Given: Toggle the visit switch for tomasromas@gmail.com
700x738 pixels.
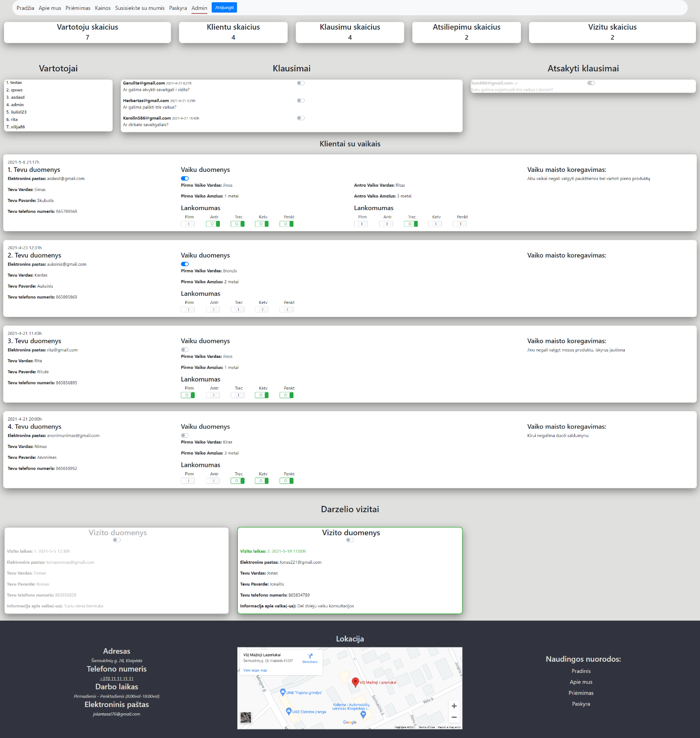Looking at the screenshot, I should [117, 540].
